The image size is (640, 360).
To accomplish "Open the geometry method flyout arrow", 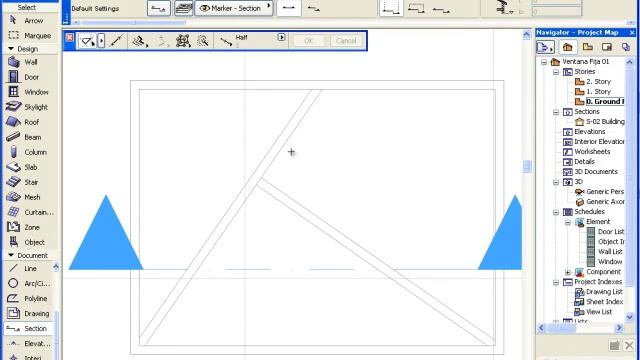I will click(x=101, y=41).
